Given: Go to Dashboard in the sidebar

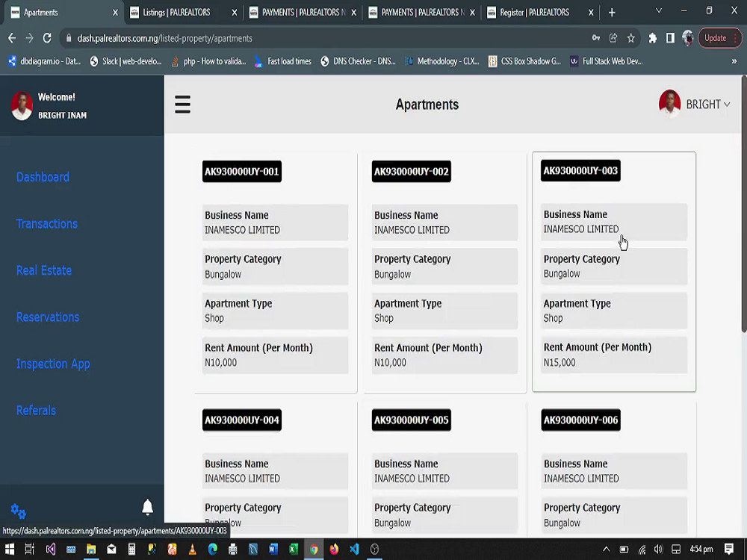Looking at the screenshot, I should [43, 177].
